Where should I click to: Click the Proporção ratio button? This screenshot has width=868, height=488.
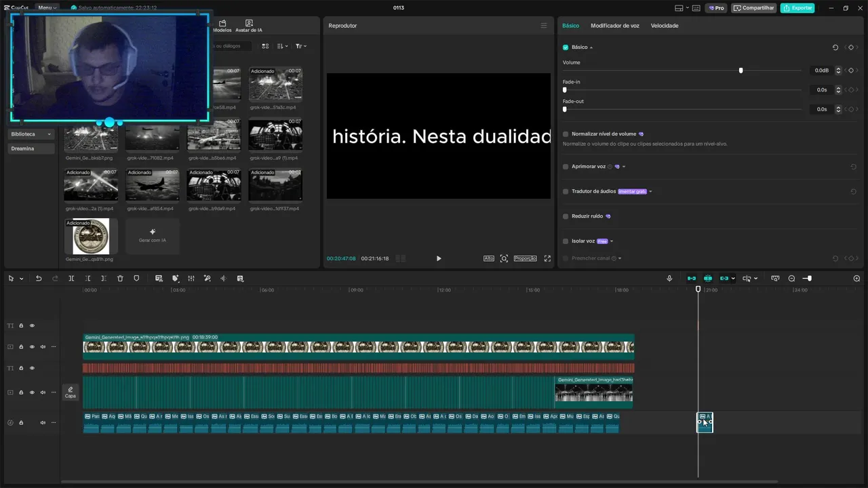(525, 258)
